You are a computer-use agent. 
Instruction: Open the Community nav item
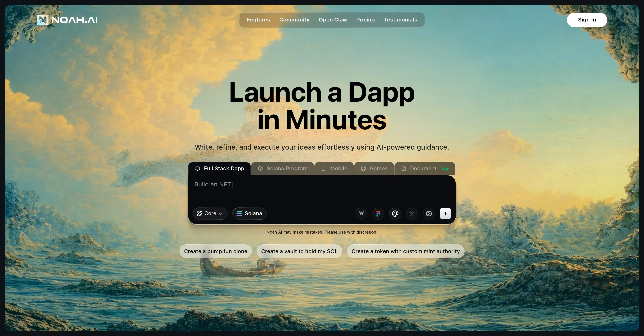(x=294, y=20)
